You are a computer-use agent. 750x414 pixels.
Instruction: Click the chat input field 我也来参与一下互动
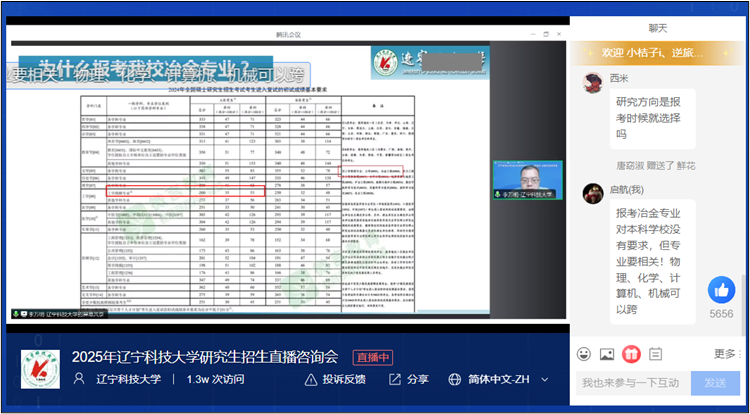point(634,383)
